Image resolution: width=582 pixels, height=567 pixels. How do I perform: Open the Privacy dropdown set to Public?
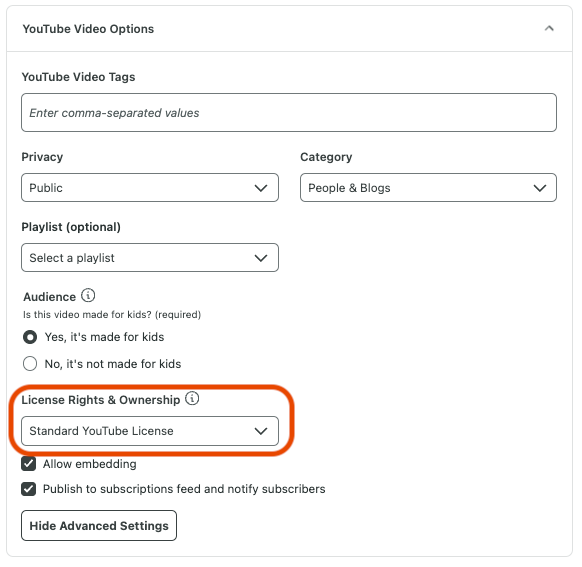coord(150,188)
